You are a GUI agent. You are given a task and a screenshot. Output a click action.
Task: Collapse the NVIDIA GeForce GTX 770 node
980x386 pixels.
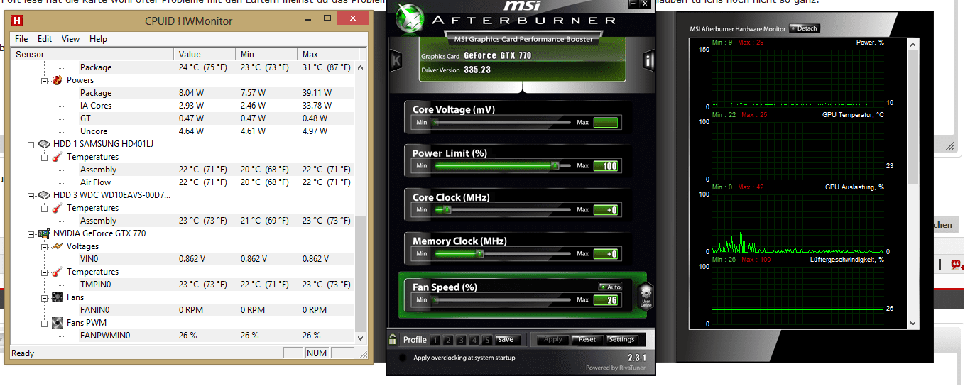coord(31,233)
